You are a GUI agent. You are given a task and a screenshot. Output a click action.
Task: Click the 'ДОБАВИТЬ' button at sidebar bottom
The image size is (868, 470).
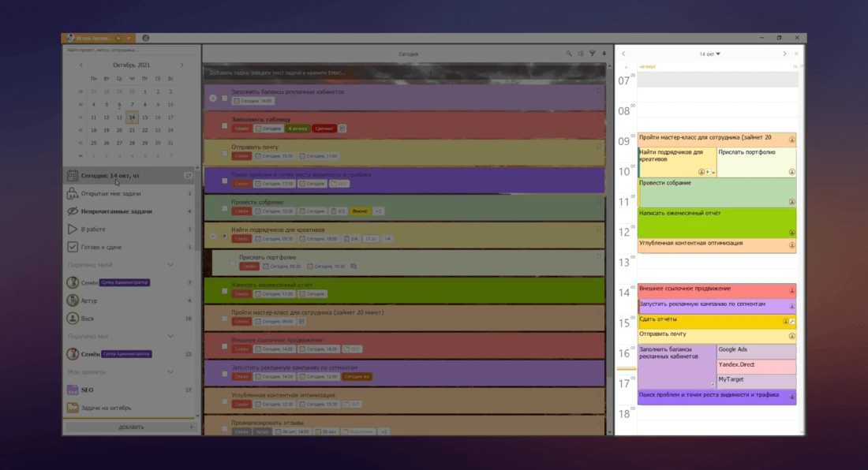pos(130,427)
